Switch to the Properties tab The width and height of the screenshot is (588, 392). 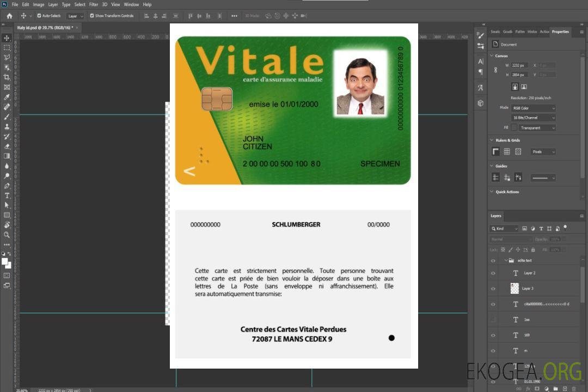pyautogui.click(x=560, y=32)
